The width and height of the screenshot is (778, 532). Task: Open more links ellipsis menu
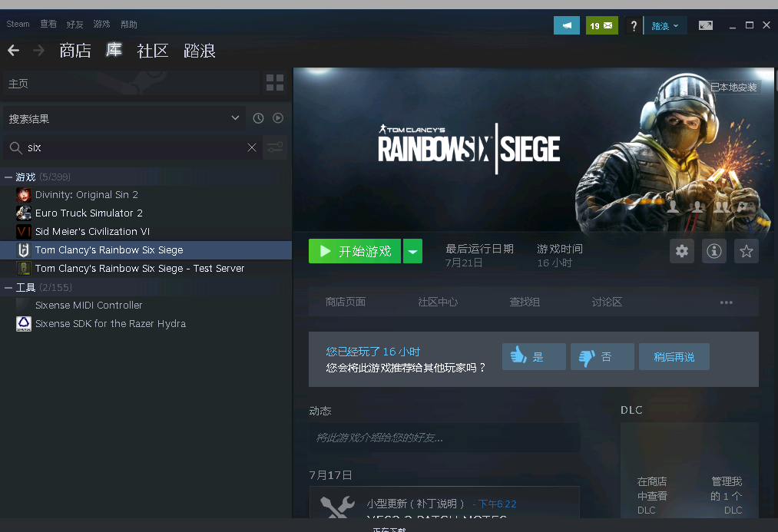[x=726, y=302]
